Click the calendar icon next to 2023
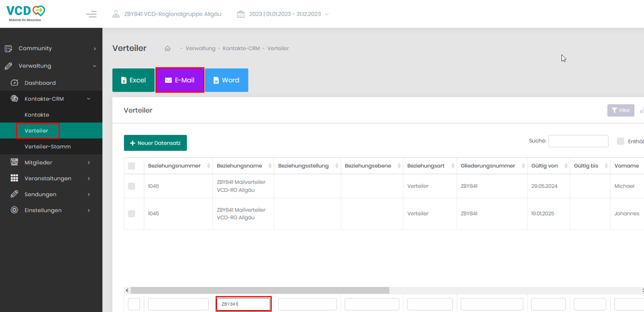644x312 pixels. (x=241, y=14)
